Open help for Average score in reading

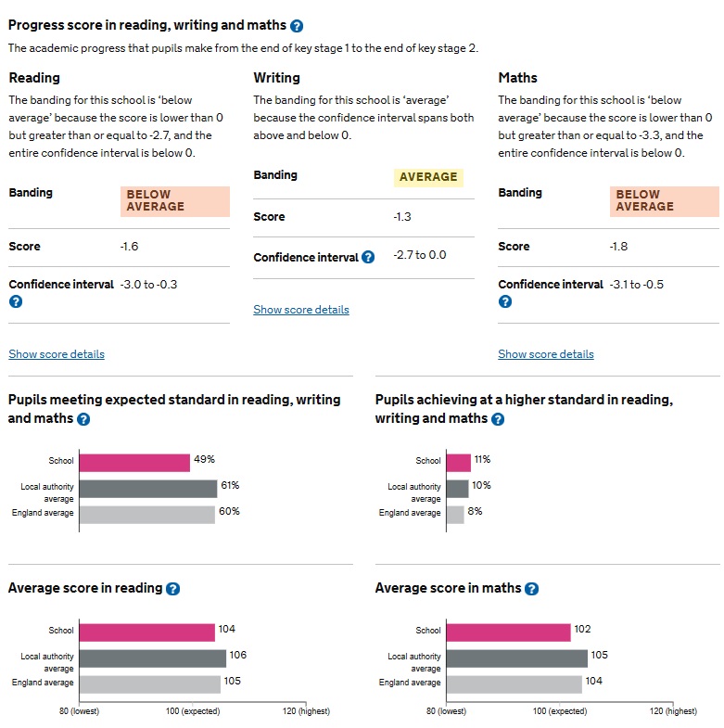click(172, 589)
